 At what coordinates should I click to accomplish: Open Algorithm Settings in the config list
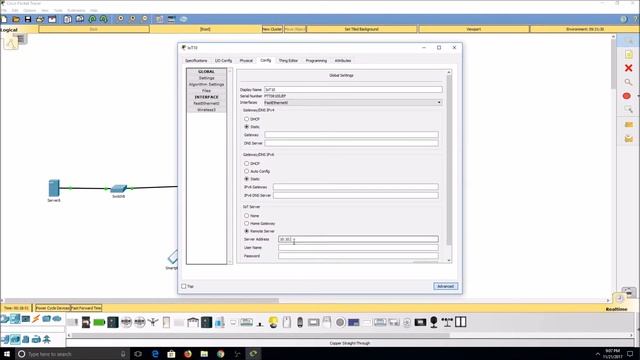point(207,84)
